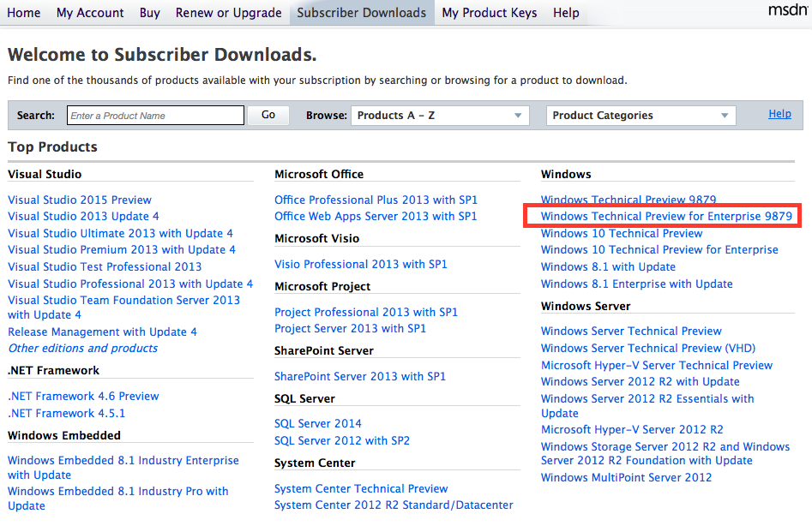
Task: Open the Home menu item
Action: [24, 13]
